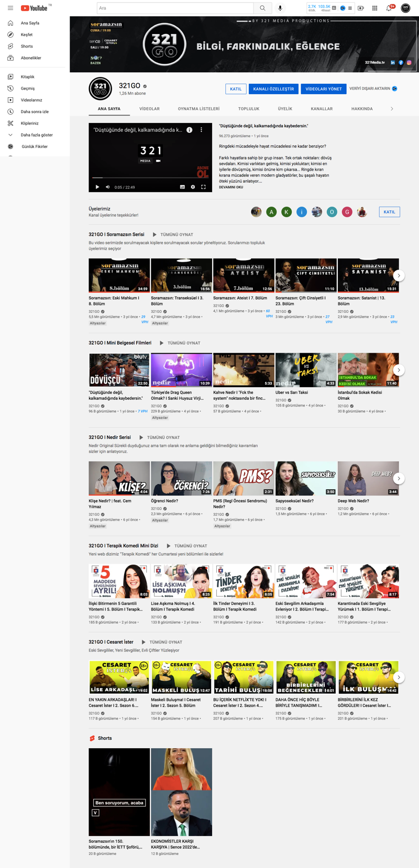Toggle fullscreen on the featured video
This screenshot has height=868, width=419.
[204, 187]
